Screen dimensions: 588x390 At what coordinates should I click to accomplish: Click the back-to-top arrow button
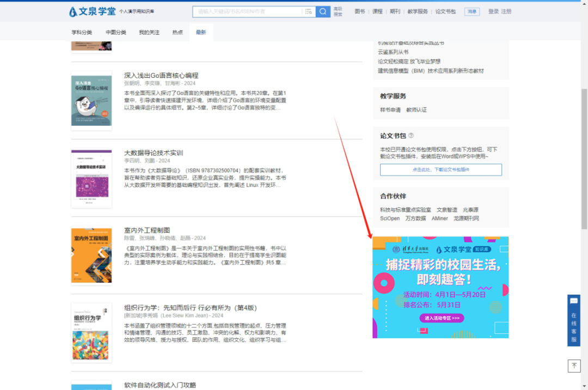[574, 366]
